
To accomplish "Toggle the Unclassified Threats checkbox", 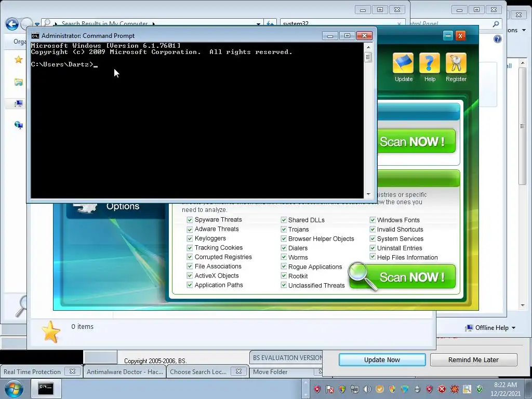I will click(x=284, y=285).
